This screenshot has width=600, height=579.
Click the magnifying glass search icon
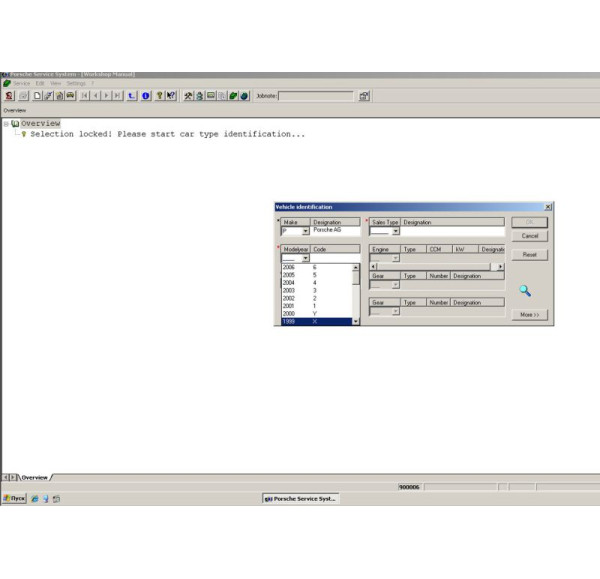524,291
